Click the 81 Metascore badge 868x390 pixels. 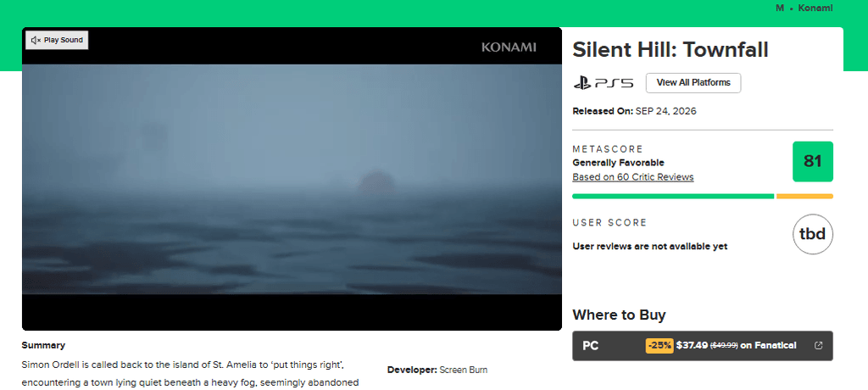point(813,161)
